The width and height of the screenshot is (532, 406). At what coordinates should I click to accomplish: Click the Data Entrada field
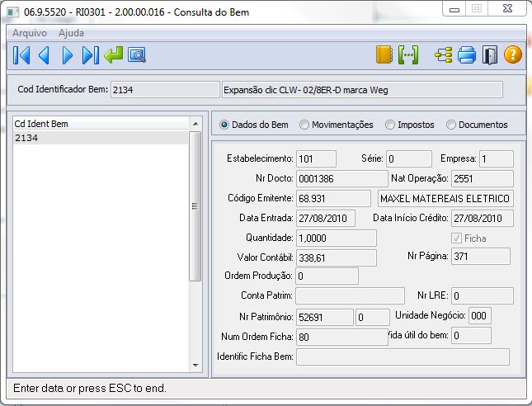coord(326,218)
